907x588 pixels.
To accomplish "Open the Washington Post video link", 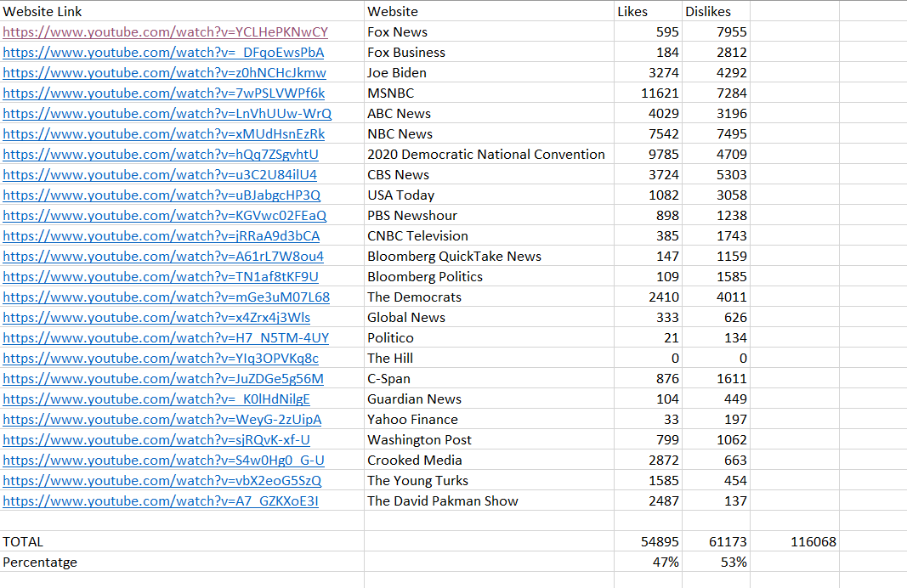I will point(156,440).
